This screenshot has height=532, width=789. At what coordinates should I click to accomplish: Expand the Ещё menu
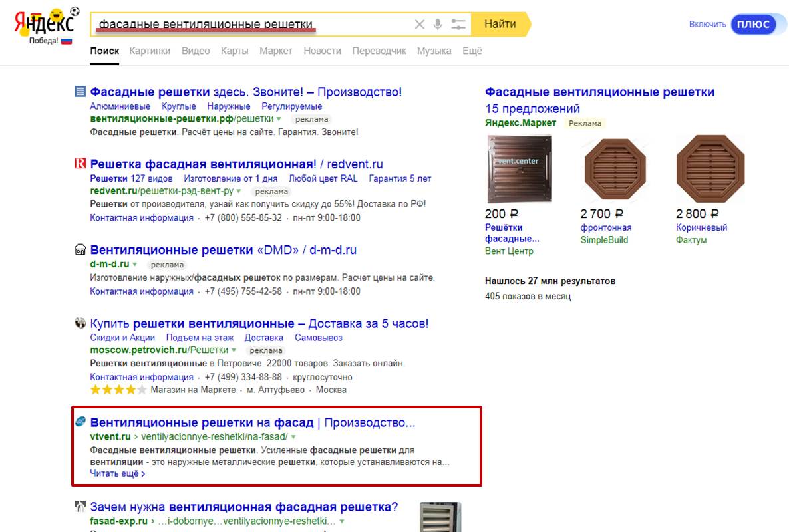tap(472, 51)
